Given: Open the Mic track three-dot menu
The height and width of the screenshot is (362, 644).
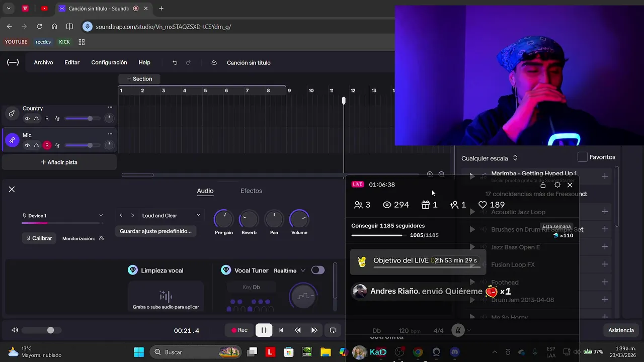Looking at the screenshot, I should [x=110, y=134].
